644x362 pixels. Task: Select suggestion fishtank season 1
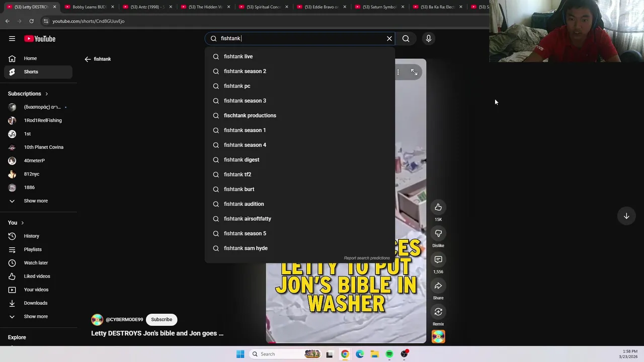tap(300, 130)
